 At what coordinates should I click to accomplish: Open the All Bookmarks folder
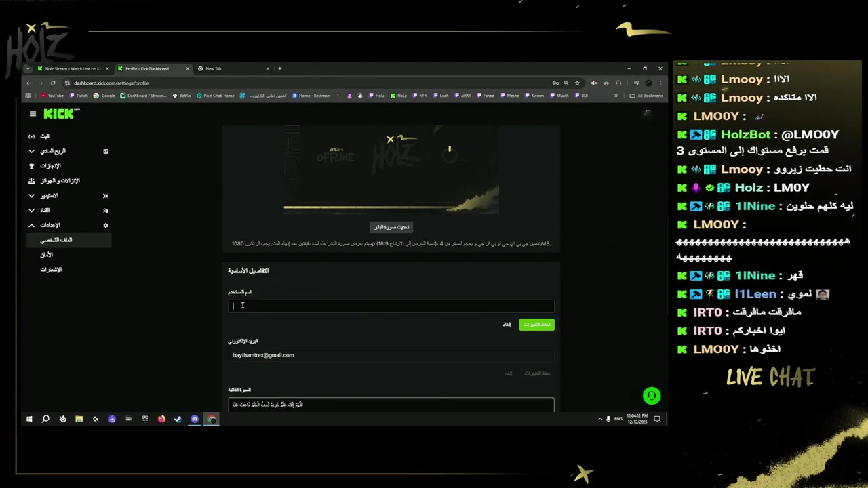pos(647,96)
